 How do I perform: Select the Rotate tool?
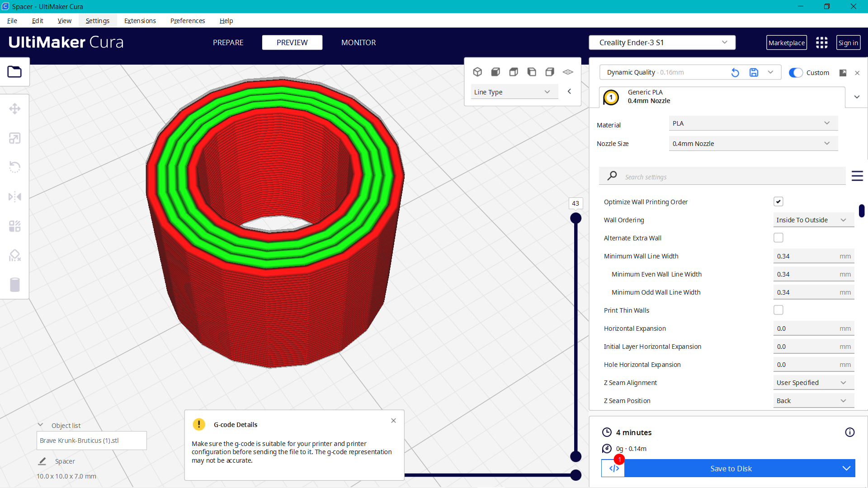(15, 167)
